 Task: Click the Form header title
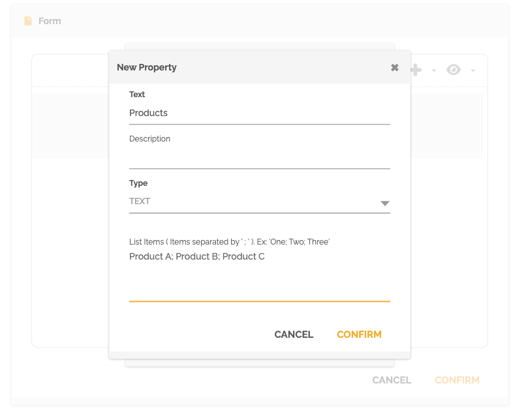point(50,21)
